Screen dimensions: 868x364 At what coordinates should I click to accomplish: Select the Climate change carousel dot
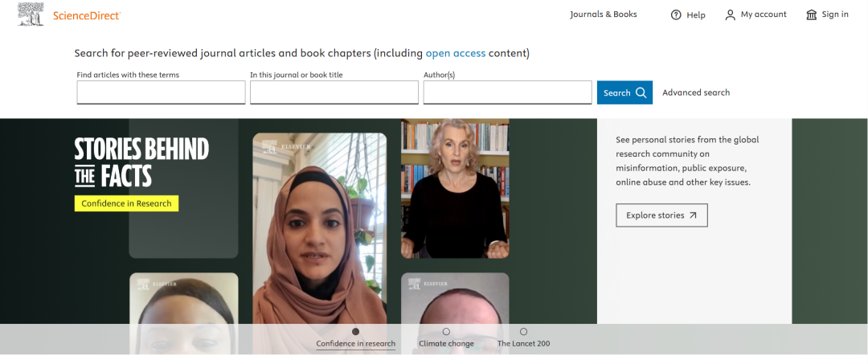(x=446, y=331)
